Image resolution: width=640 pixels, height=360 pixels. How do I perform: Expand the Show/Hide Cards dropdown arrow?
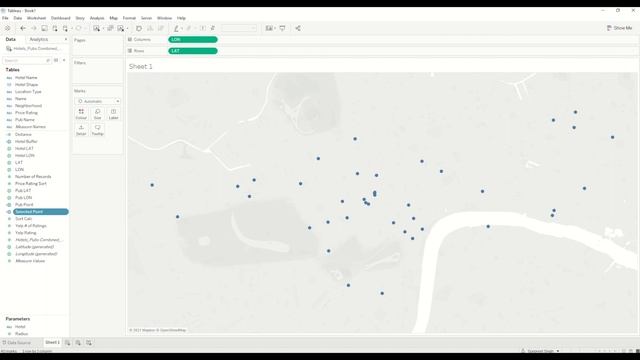276,29
